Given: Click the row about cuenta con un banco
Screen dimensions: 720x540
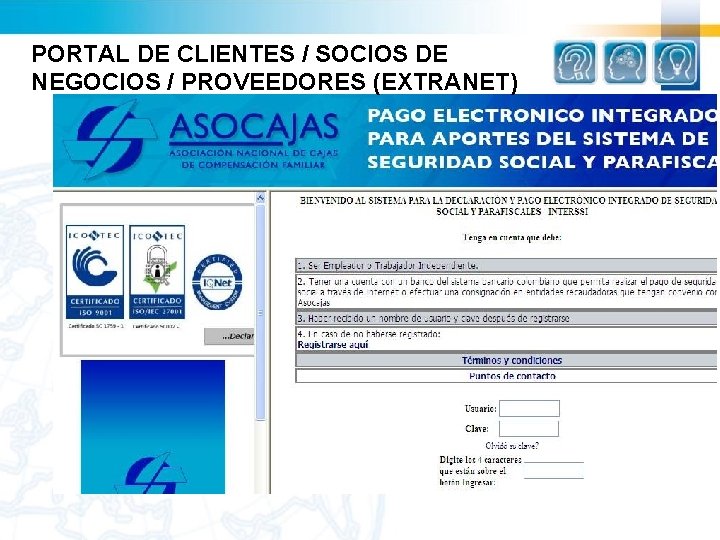Looking at the screenshot, I should coord(506,292).
